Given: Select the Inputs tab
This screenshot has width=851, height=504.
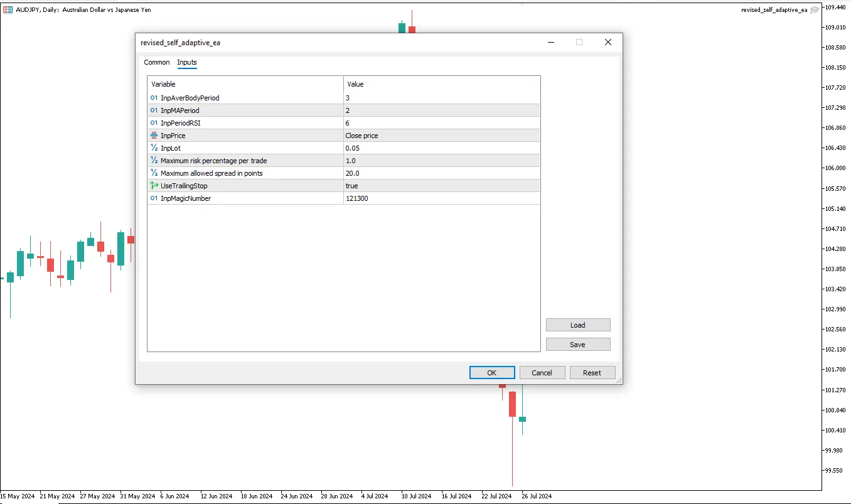Looking at the screenshot, I should (187, 62).
